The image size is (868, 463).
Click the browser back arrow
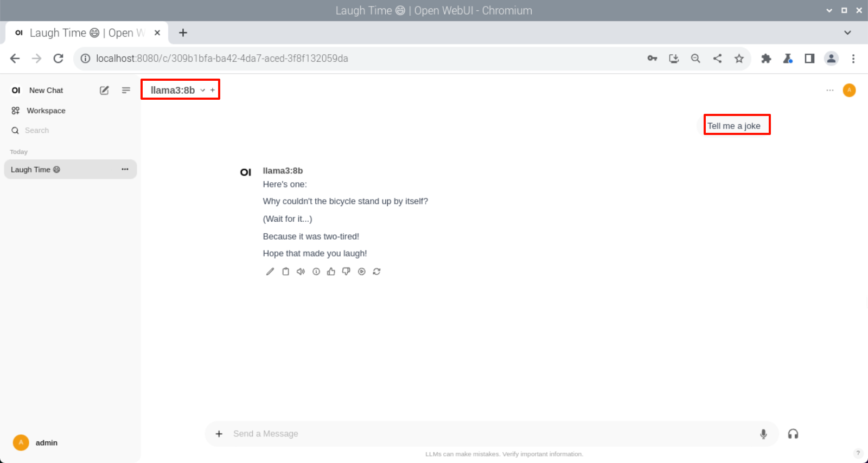[x=15, y=59]
